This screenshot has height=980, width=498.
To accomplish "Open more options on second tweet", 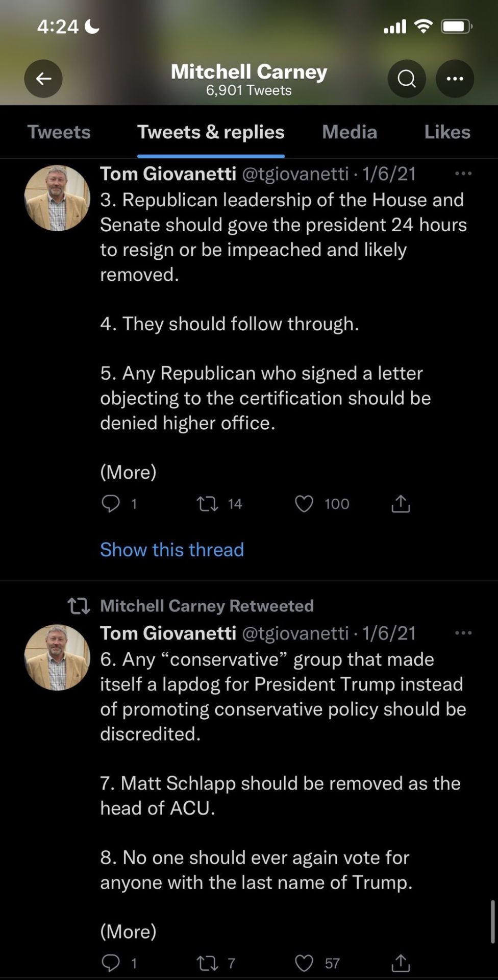I will [463, 633].
